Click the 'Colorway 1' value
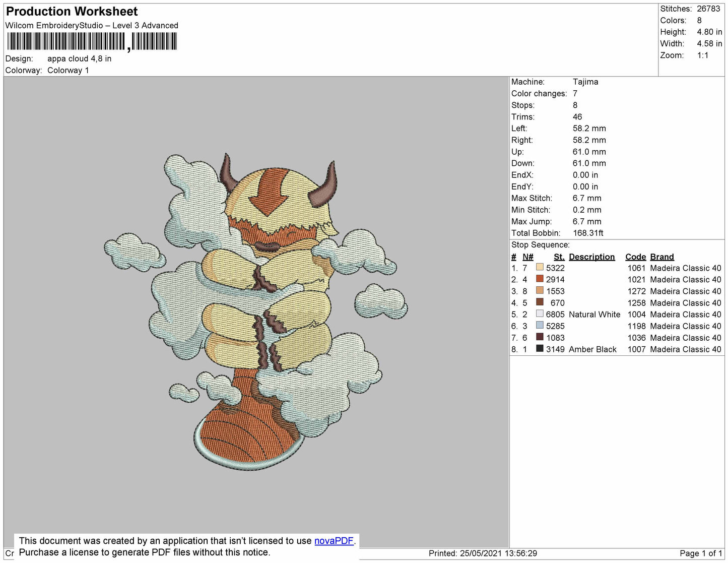Viewport: 728px width, 563px height. [68, 70]
